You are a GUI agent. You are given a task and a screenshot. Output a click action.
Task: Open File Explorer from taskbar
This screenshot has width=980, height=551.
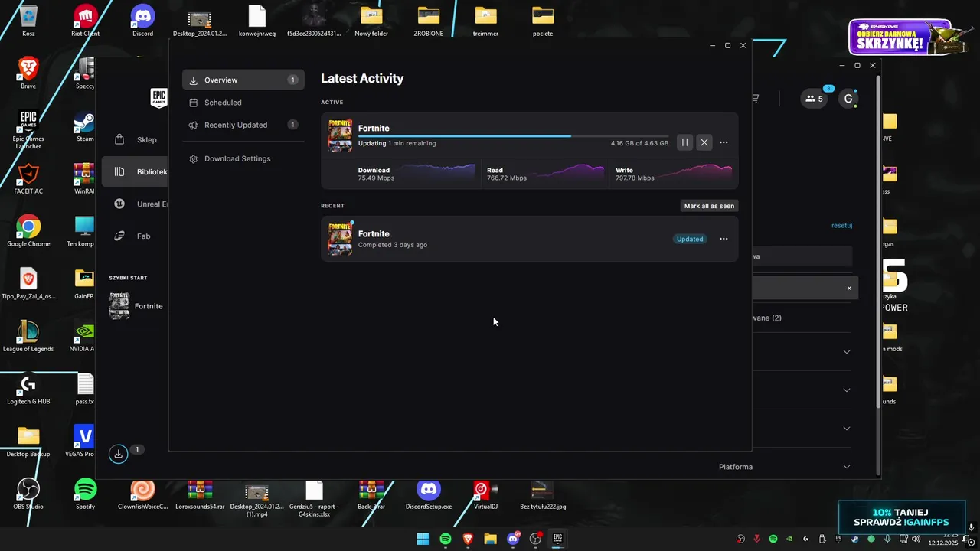pyautogui.click(x=490, y=539)
